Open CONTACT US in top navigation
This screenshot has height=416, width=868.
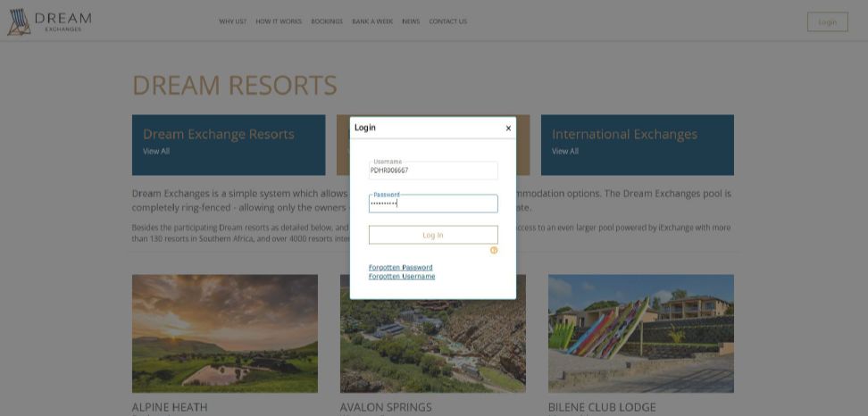pos(447,21)
